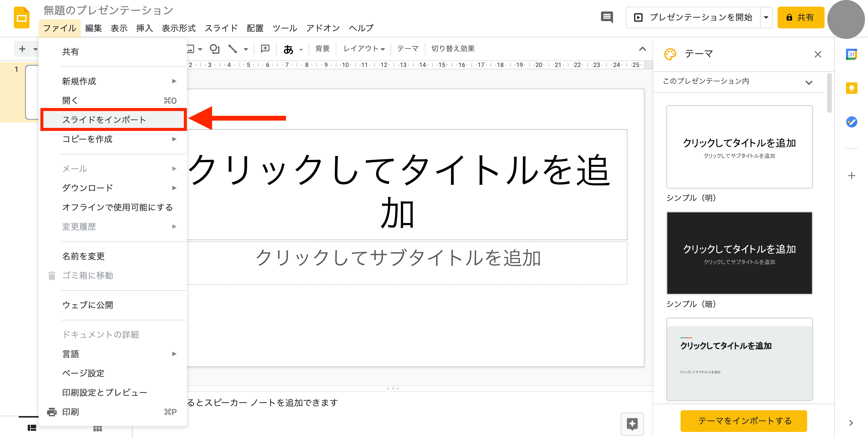Open the Google Calendar sidebar icon

[x=851, y=54]
